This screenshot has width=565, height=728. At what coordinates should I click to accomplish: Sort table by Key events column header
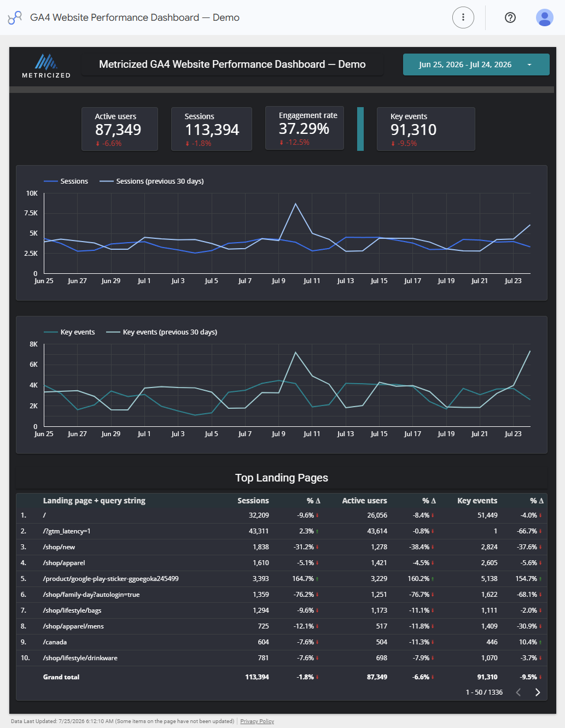click(477, 501)
